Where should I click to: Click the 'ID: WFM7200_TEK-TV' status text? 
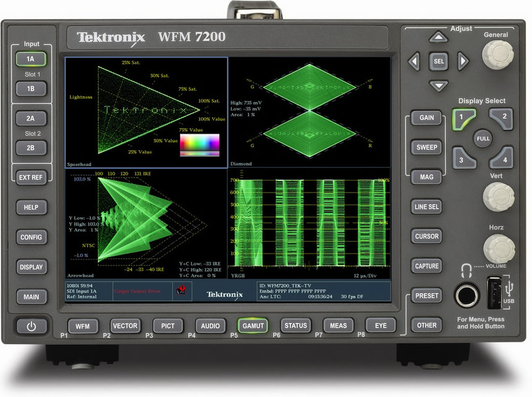[x=285, y=286]
